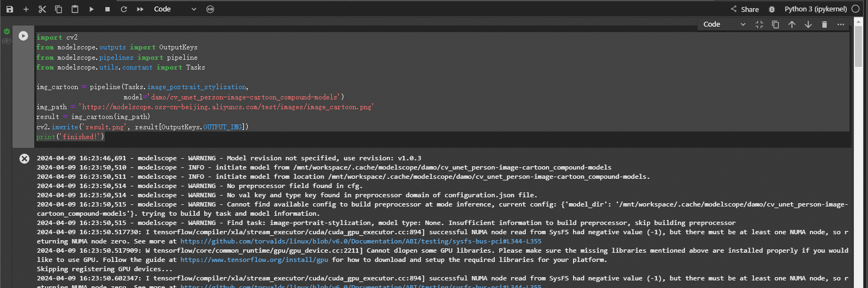Delete the cell with the trash icon
This screenshot has height=288, width=868.
pyautogui.click(x=825, y=24)
